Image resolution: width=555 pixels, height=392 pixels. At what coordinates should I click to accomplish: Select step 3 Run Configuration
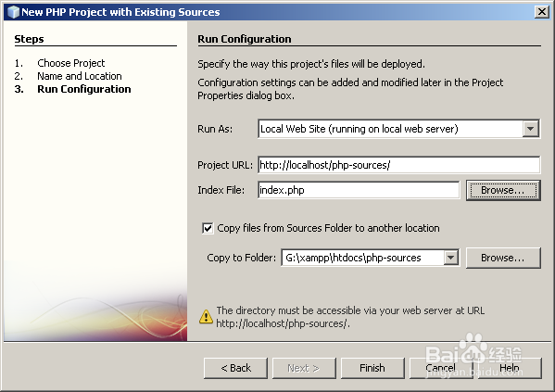tap(84, 89)
